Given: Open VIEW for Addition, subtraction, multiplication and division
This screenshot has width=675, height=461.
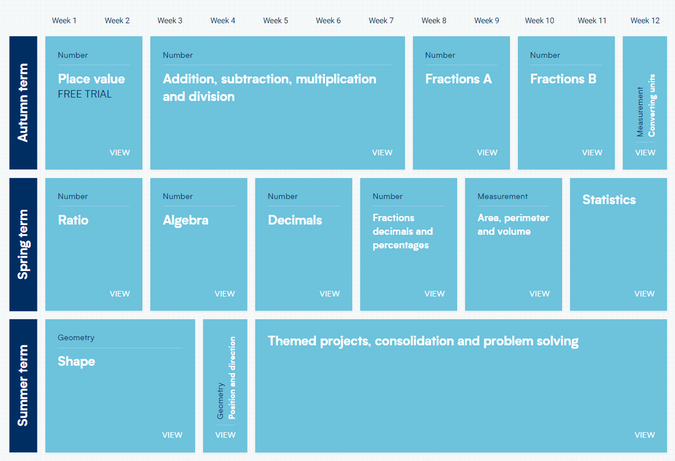Looking at the screenshot, I should point(382,152).
